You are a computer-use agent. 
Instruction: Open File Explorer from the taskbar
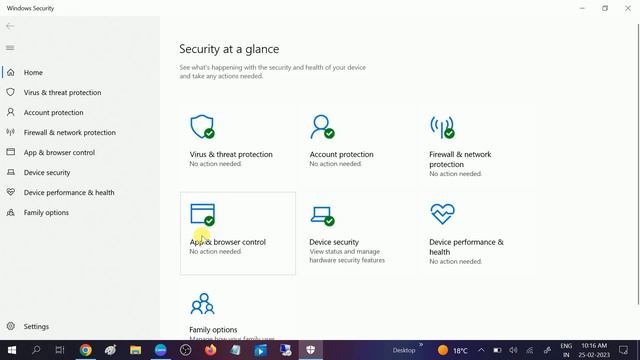tap(136, 350)
